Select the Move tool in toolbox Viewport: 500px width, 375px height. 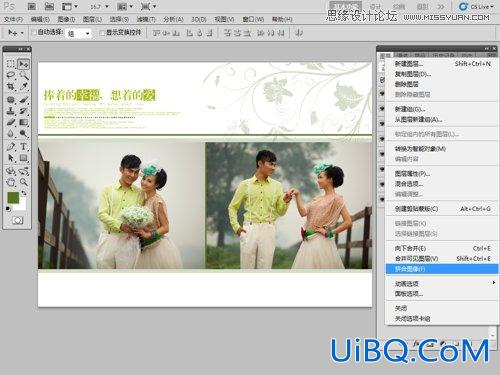(x=23, y=64)
